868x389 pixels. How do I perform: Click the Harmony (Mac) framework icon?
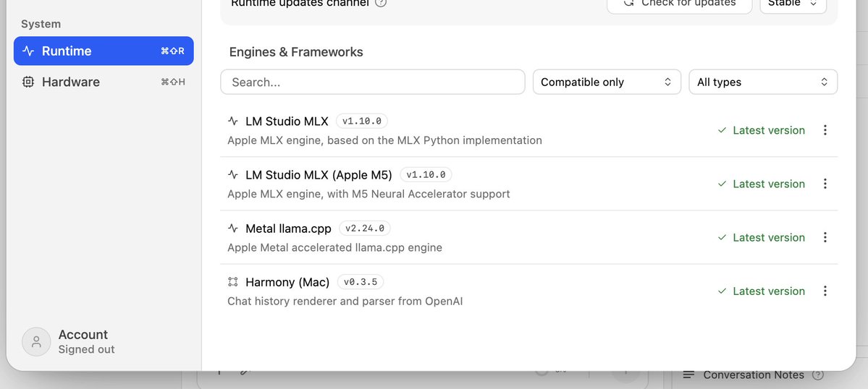pyautogui.click(x=233, y=282)
